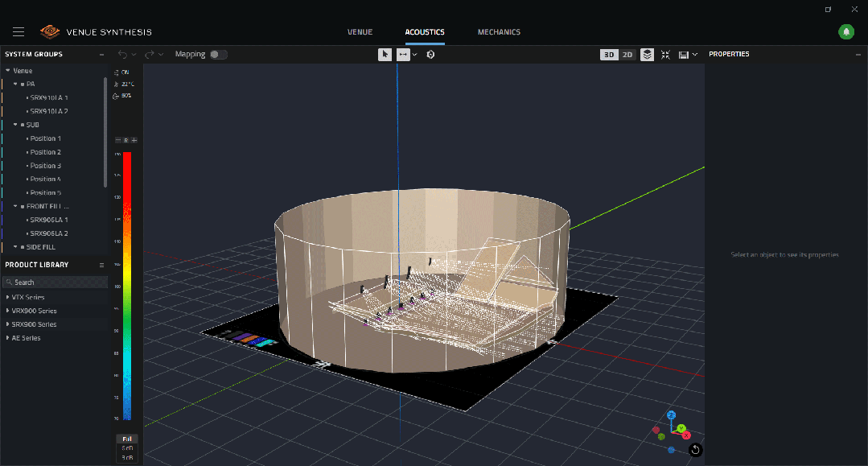Screen dimensions: 868x466
Task: Click the minus button above color scale
Action: tap(118, 140)
